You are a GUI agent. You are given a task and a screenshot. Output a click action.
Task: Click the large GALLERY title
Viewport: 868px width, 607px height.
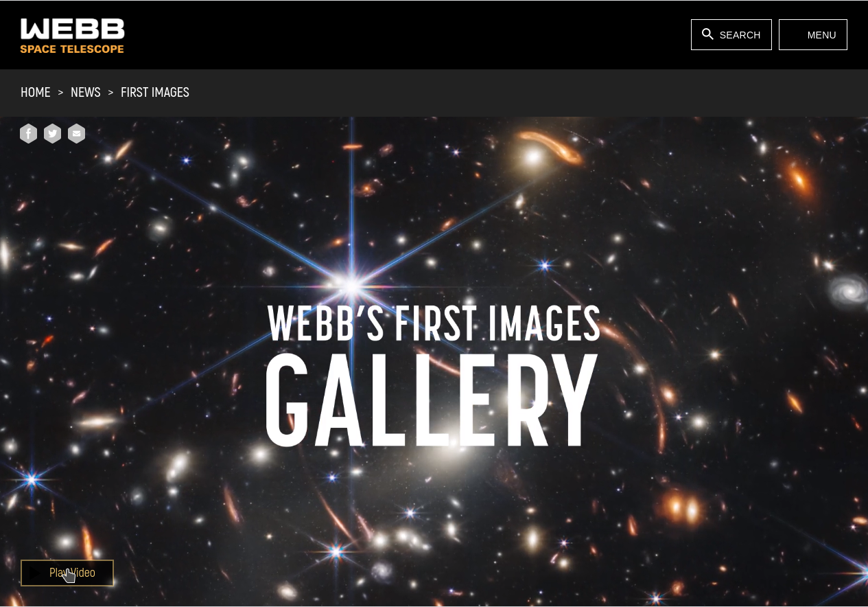tap(432, 401)
